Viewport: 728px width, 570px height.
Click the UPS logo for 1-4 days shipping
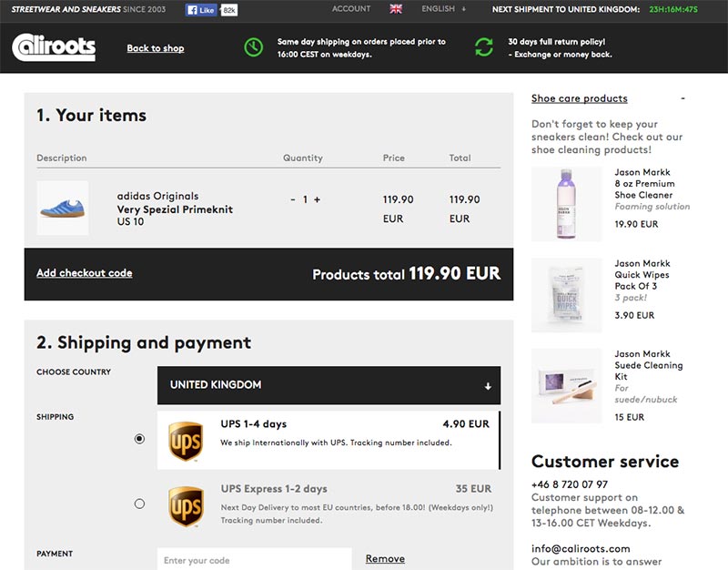(x=186, y=440)
